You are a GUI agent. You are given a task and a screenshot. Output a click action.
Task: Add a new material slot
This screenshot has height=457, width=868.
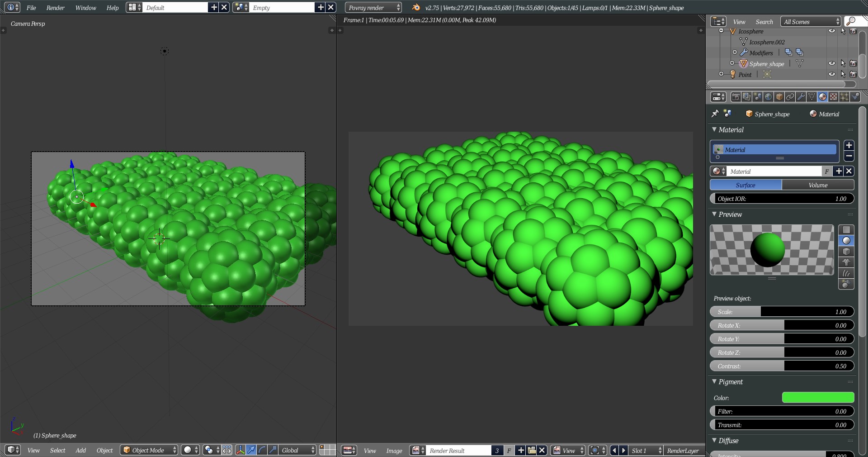pyautogui.click(x=849, y=145)
